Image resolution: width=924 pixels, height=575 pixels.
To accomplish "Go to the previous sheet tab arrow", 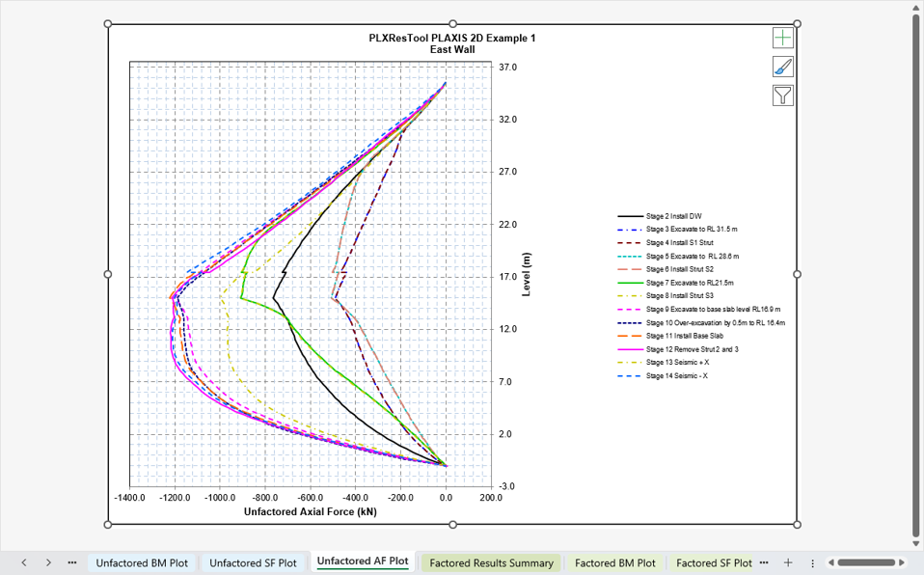I will 24,562.
